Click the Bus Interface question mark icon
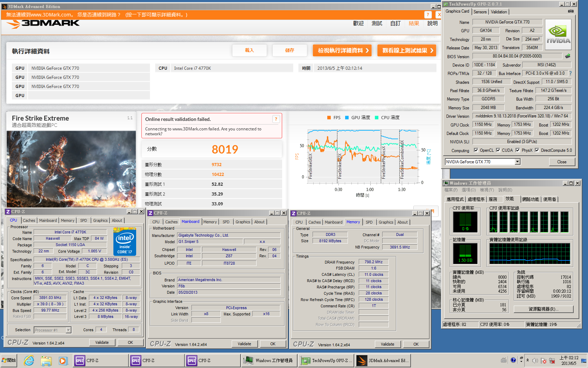Image resolution: width=588 pixels, height=368 pixels. click(x=570, y=73)
